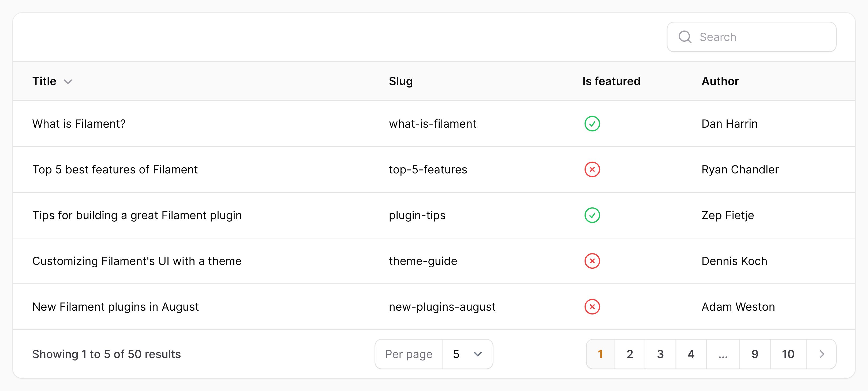The width and height of the screenshot is (868, 391).
Task: Go to page 4 in pagination
Action: pyautogui.click(x=691, y=354)
